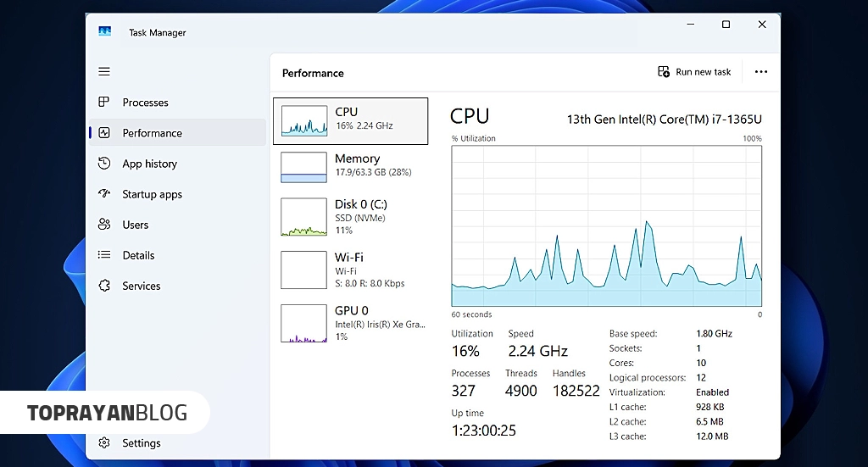
Task: Expand the three-dot more options menu
Action: point(761,72)
